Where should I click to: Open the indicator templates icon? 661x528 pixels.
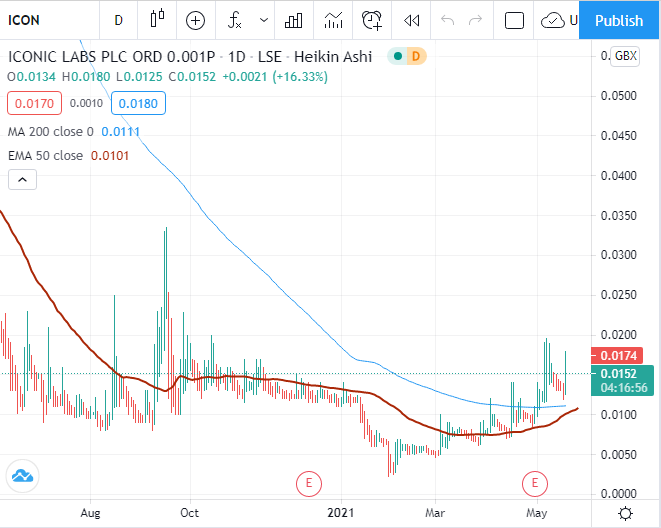[333, 20]
